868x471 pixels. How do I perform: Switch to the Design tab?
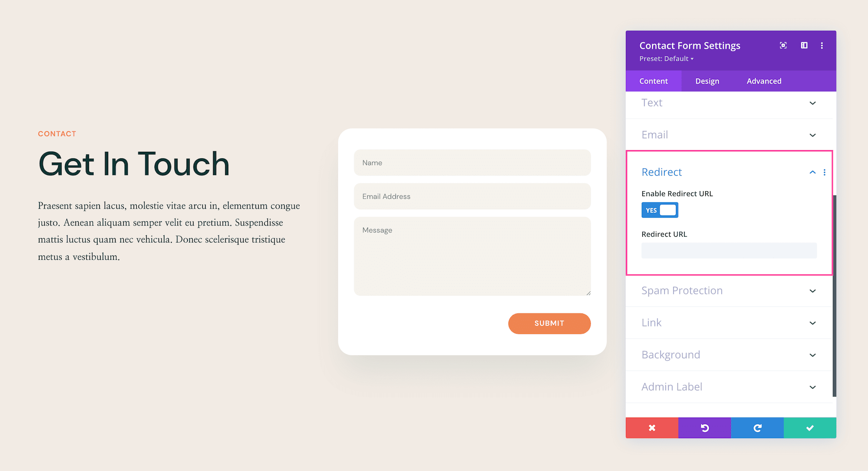707,81
